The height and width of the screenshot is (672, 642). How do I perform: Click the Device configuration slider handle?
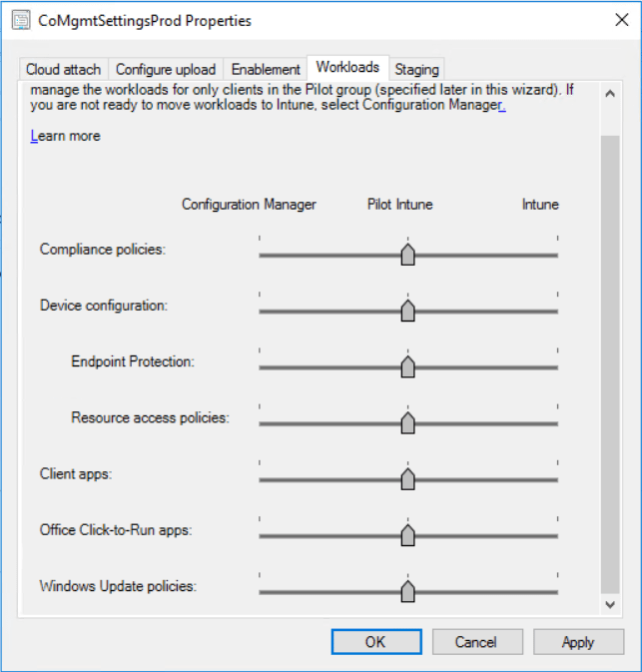[407, 311]
